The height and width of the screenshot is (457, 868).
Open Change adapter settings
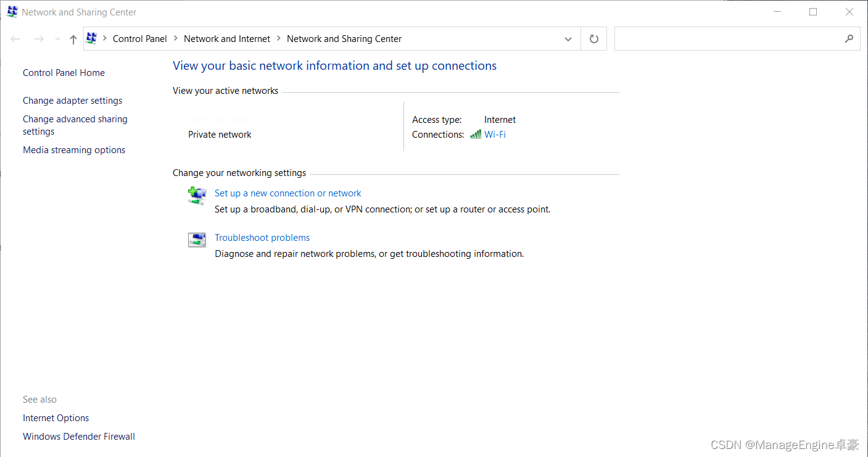[73, 101]
